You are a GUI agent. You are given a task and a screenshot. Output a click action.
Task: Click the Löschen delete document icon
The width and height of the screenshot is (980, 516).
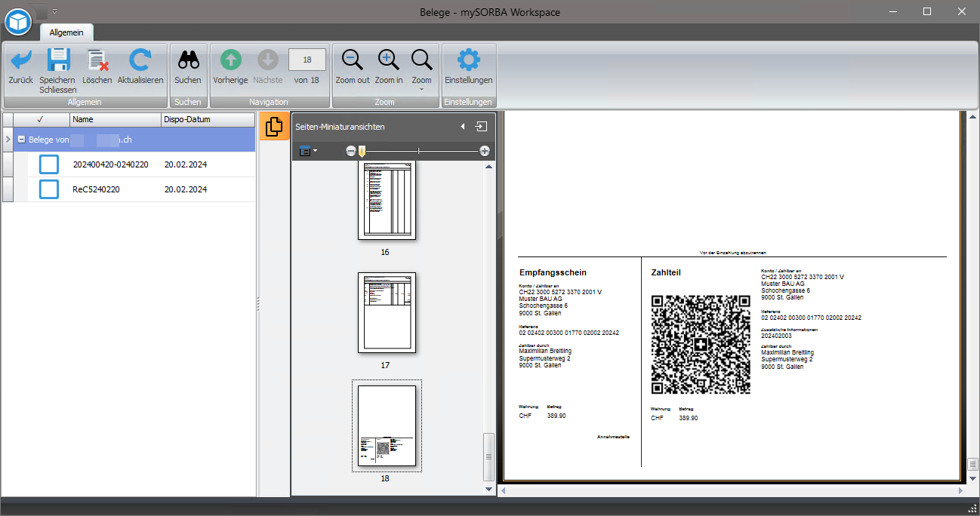[x=97, y=60]
